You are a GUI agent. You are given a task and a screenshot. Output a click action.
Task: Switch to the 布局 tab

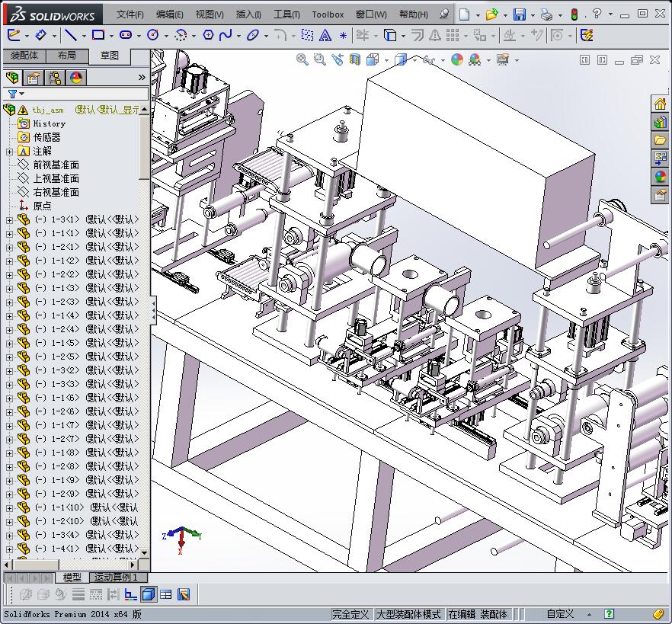(67, 56)
